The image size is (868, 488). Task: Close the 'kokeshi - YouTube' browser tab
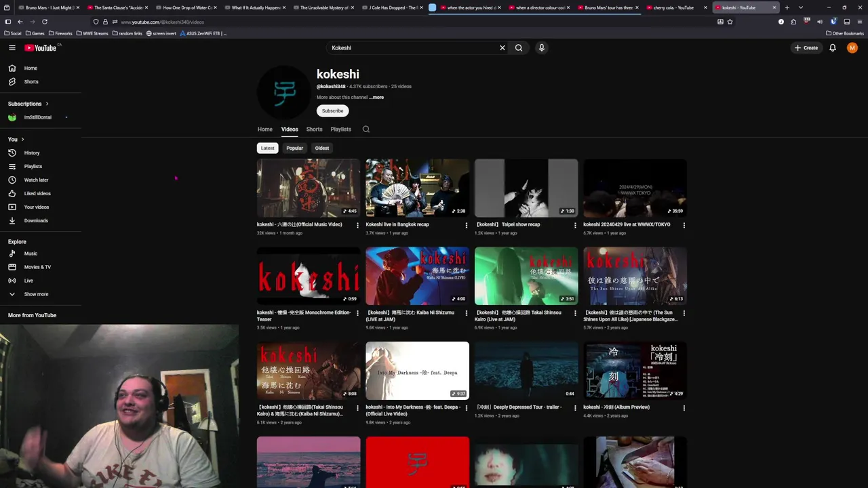[774, 7]
